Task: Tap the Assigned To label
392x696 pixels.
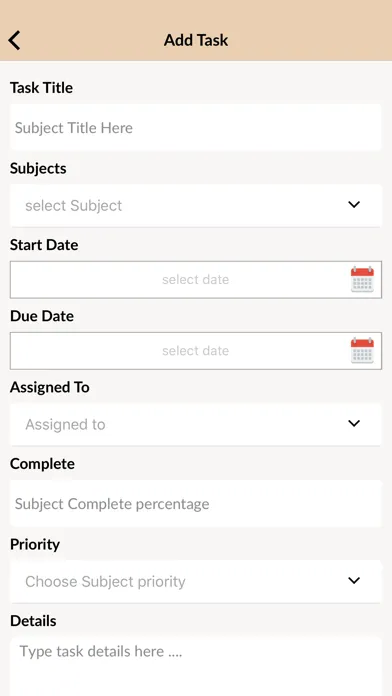Action: [50, 387]
